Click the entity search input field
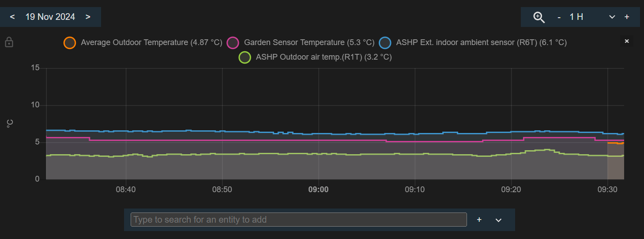The height and width of the screenshot is (239, 644). point(298,220)
